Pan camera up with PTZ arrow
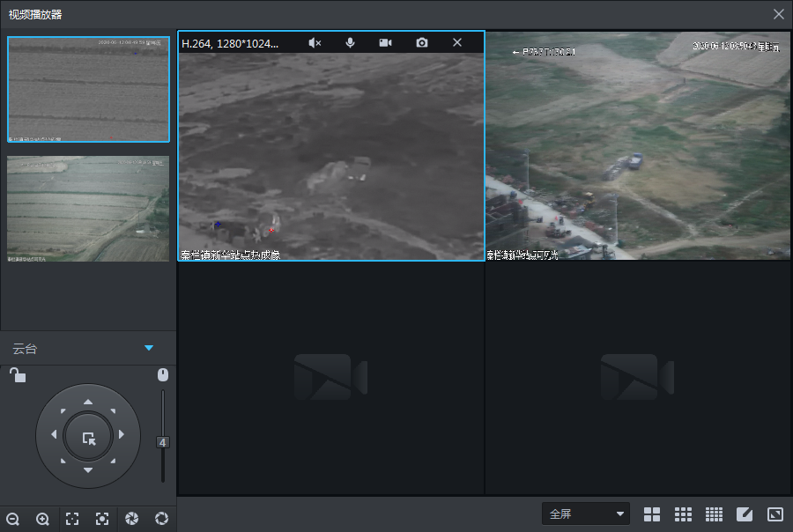 click(x=88, y=402)
